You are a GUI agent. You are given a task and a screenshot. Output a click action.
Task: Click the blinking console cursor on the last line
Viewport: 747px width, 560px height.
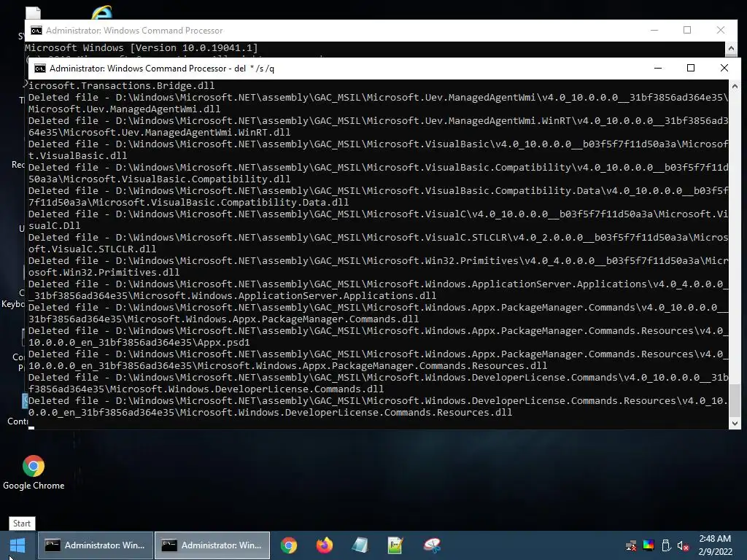pyautogui.click(x=31, y=427)
